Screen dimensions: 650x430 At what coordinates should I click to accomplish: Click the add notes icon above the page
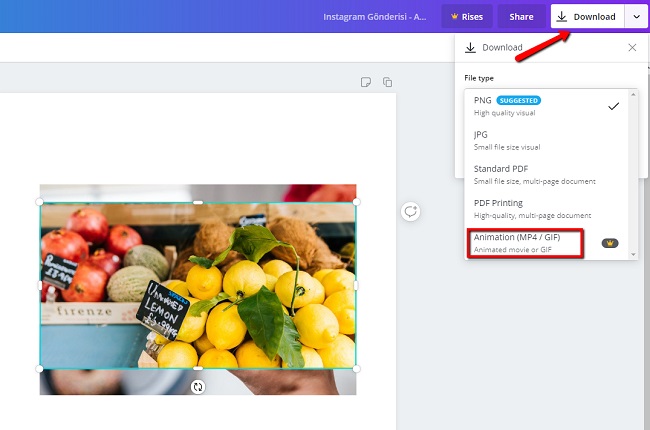coord(366,82)
